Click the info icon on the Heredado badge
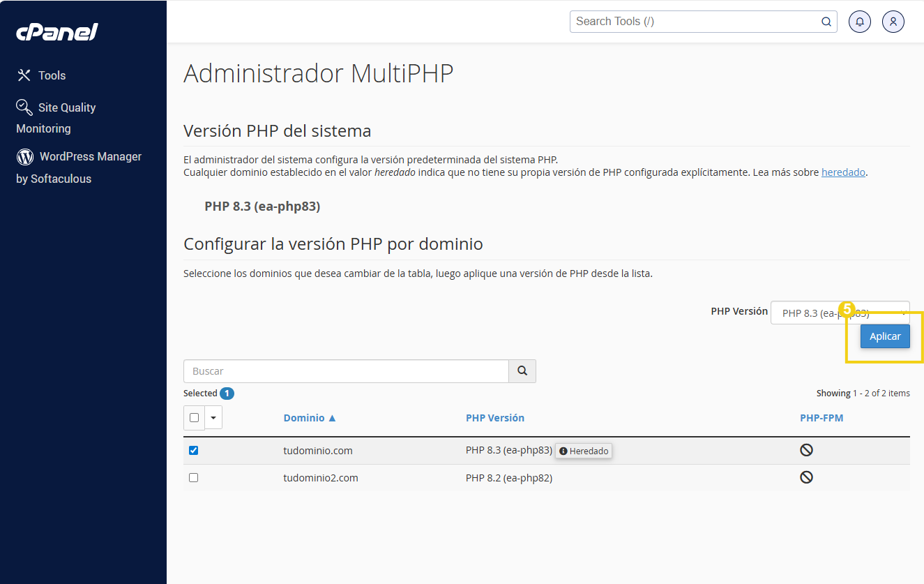Image resolution: width=924 pixels, height=584 pixels. tap(563, 451)
